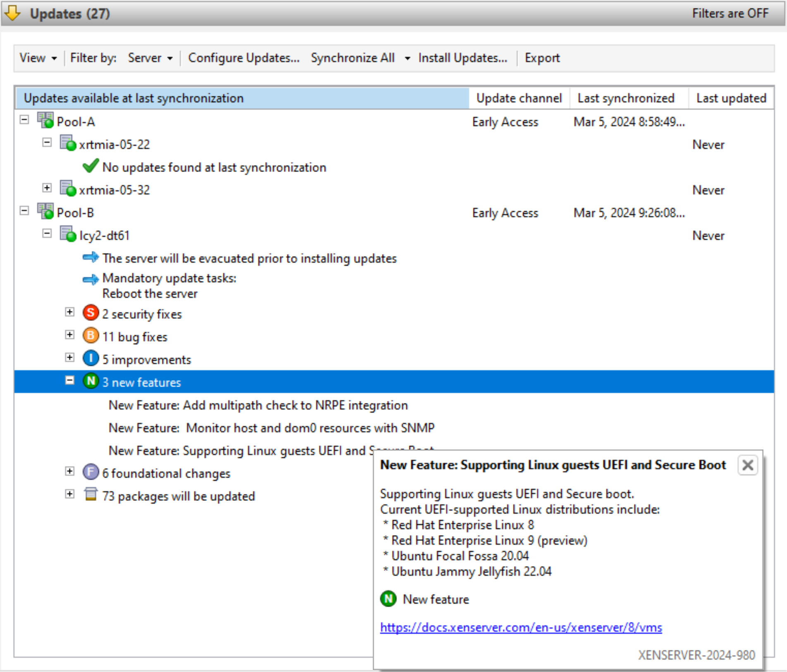The height and width of the screenshot is (672, 787).
Task: Open Configure Updates dialog
Action: click(x=243, y=58)
